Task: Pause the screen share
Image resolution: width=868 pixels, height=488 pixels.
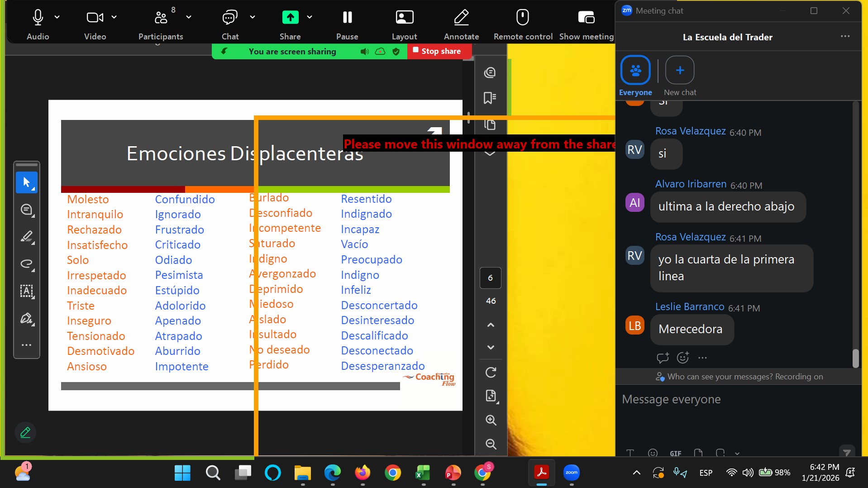Action: 347,18
